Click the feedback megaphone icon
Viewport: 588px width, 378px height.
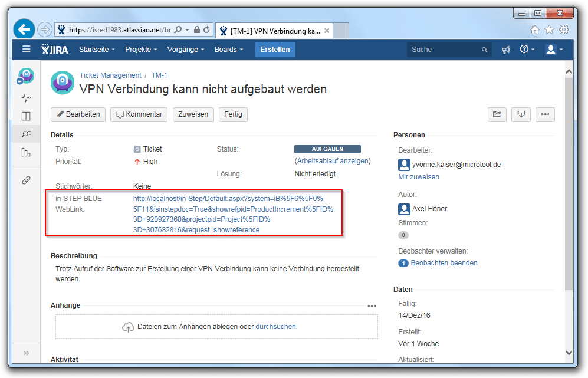click(506, 50)
